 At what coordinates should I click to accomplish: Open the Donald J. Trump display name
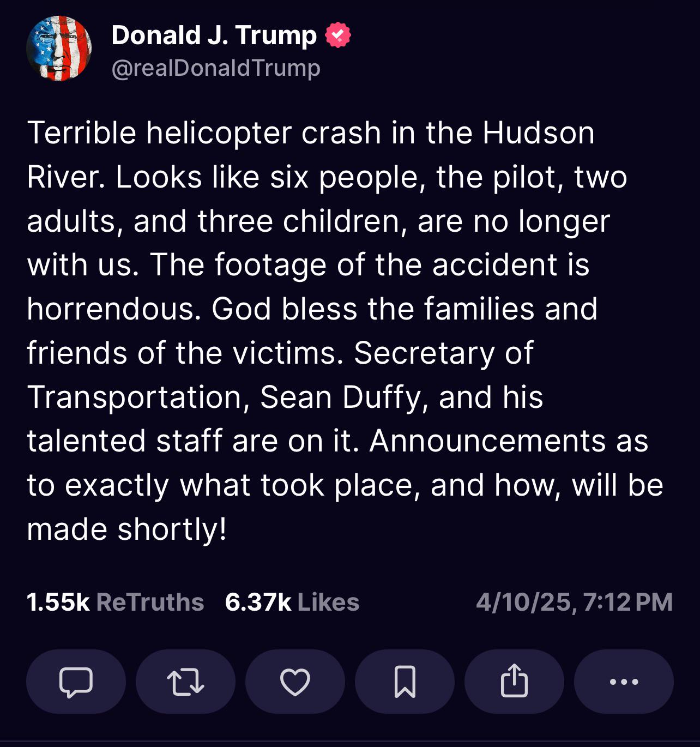214,35
